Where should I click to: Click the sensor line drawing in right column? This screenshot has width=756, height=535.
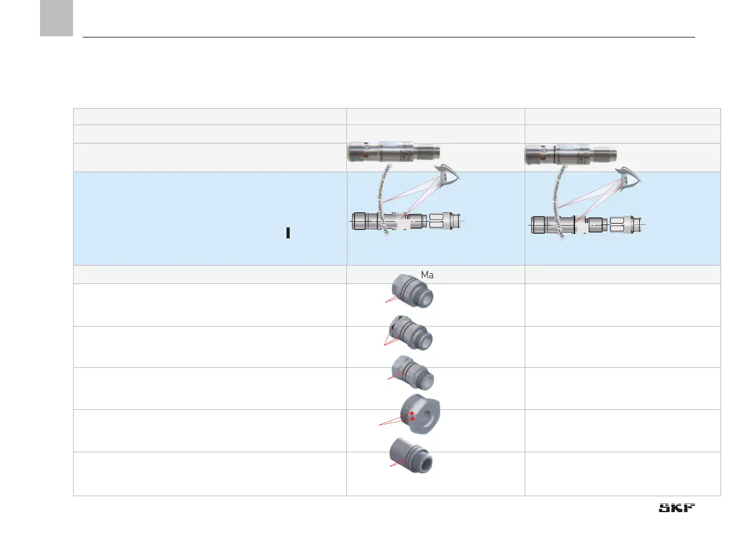(587, 225)
